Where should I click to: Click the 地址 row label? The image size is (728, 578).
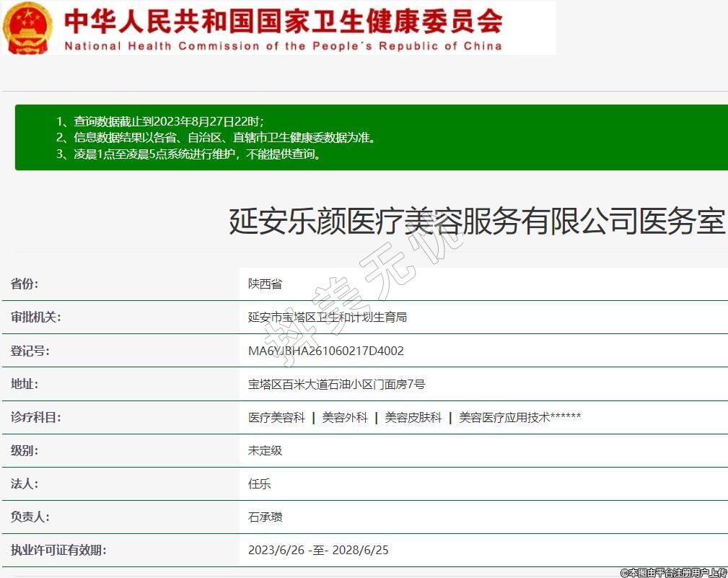tap(24, 384)
